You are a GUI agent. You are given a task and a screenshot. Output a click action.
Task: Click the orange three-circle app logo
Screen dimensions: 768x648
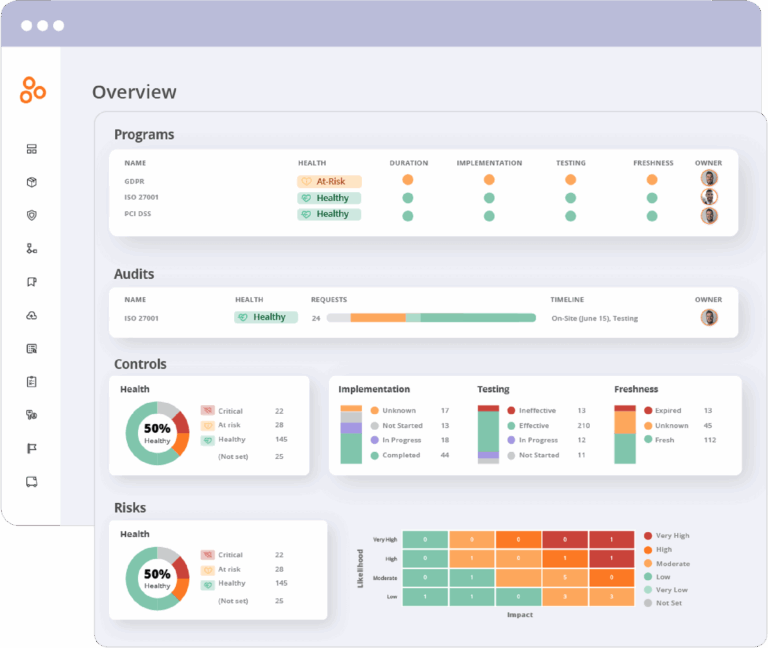tap(33, 90)
